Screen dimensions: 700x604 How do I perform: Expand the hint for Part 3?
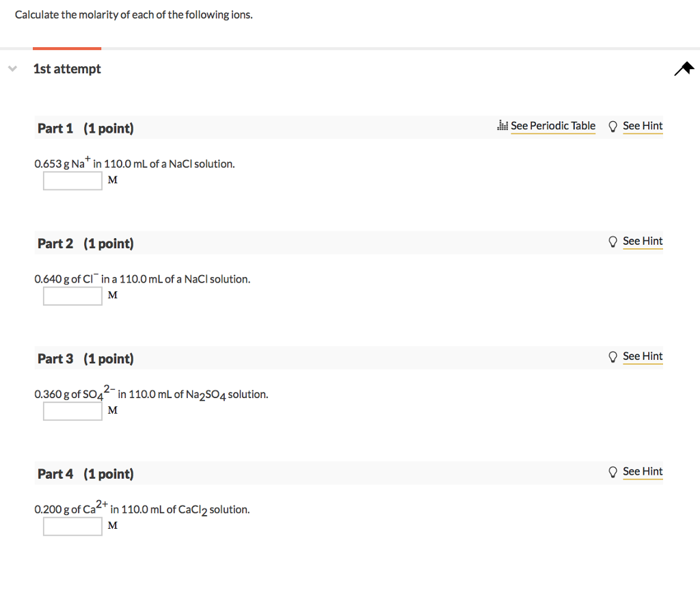642,356
